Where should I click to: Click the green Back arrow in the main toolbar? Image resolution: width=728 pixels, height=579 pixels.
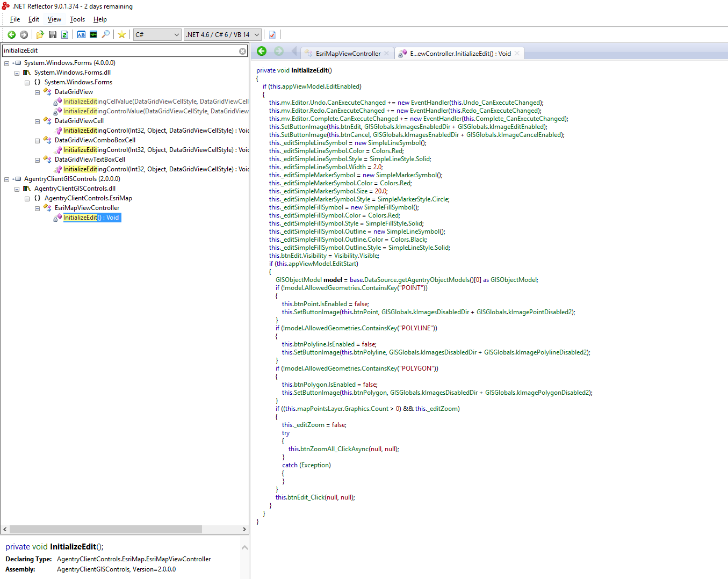click(x=11, y=35)
